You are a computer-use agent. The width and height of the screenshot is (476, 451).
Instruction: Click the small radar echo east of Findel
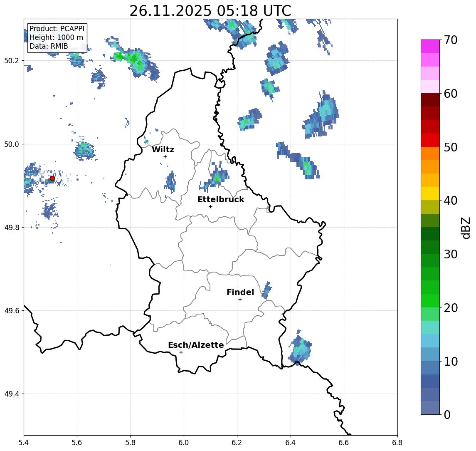coord(267,290)
